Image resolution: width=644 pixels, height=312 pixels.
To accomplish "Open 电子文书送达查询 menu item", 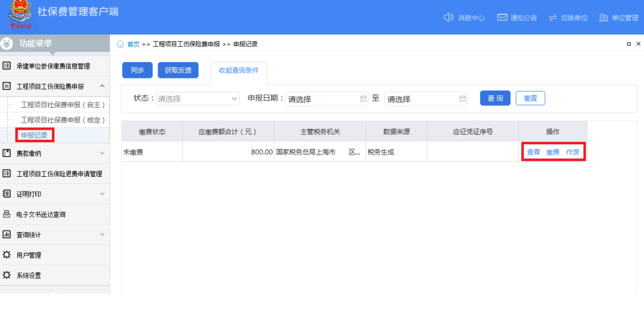I will pos(41,214).
